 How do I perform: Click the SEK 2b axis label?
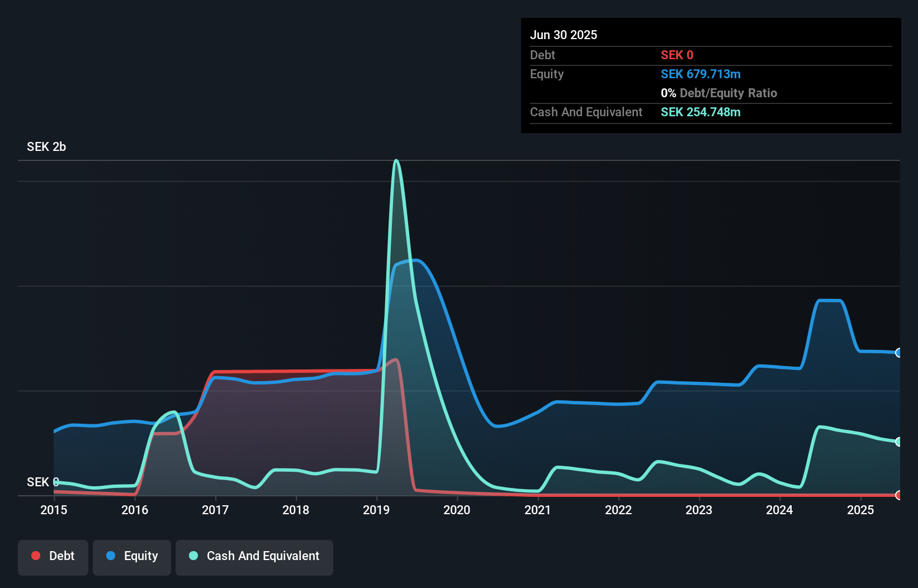tap(46, 147)
